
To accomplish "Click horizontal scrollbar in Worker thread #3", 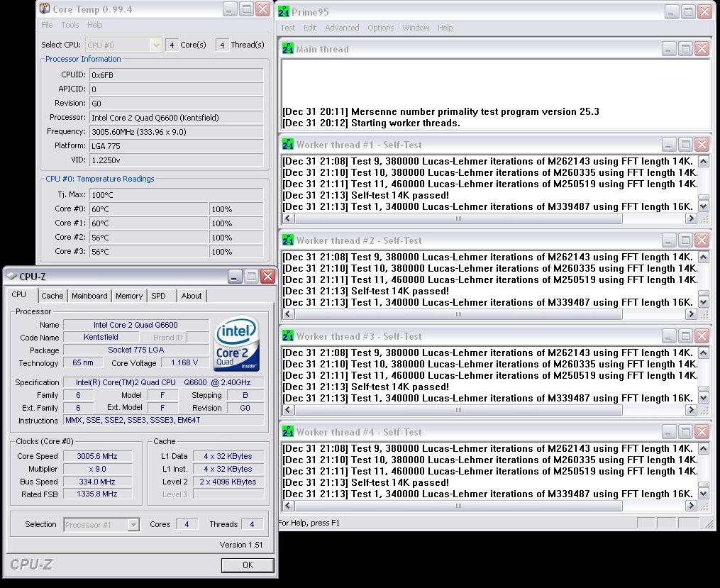I will pyautogui.click(x=458, y=411).
